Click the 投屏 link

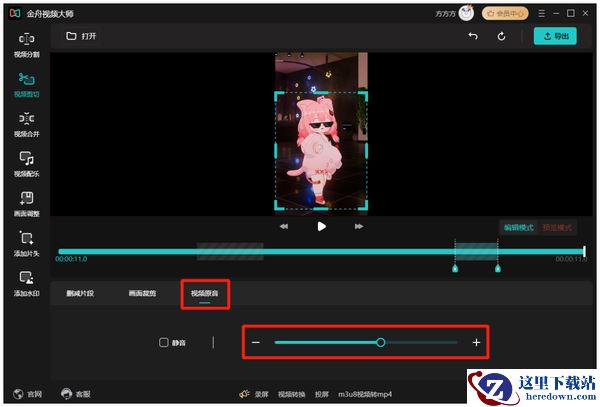(x=321, y=394)
